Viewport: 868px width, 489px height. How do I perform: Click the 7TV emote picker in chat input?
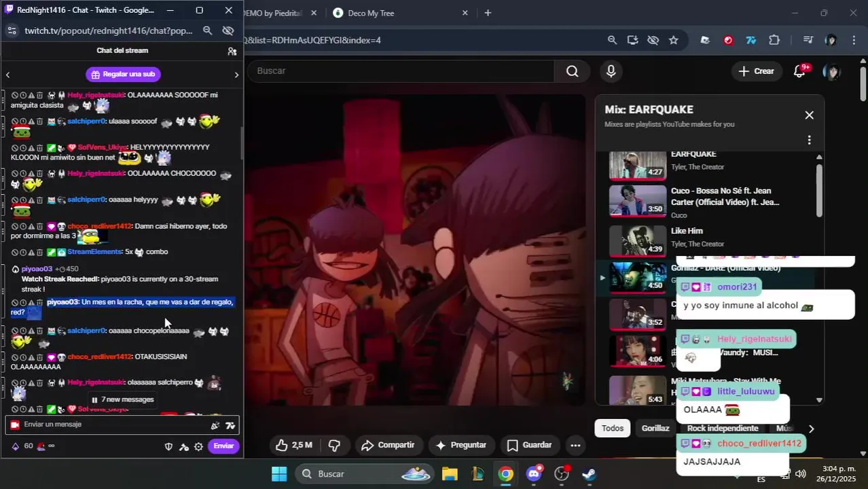230,425
